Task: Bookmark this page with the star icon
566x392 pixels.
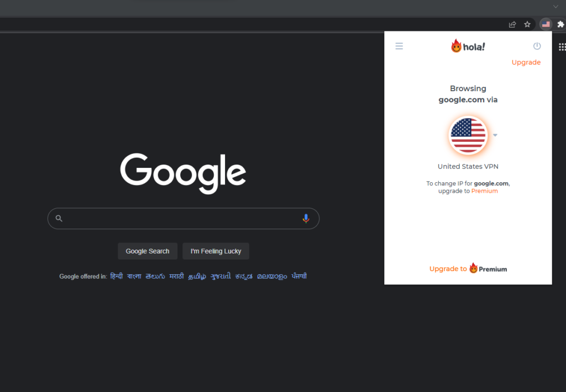Action: [527, 24]
